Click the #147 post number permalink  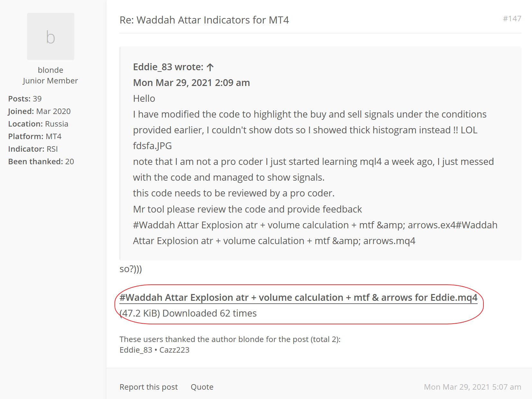(x=512, y=19)
